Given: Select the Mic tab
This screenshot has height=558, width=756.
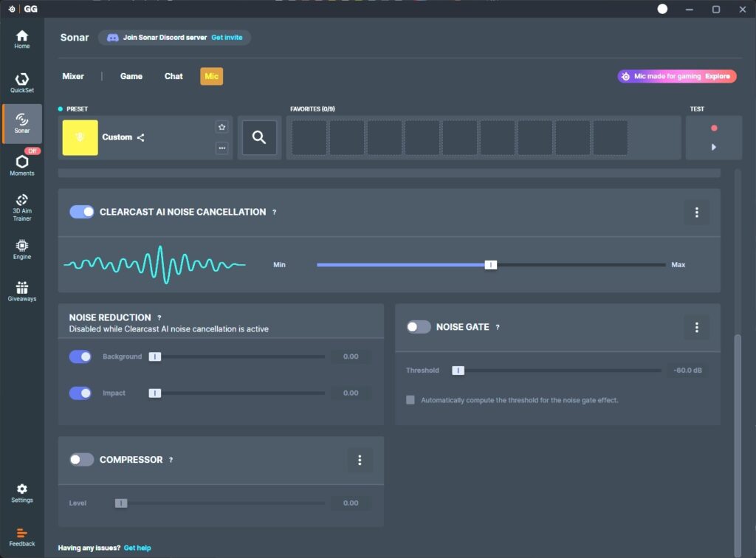Looking at the screenshot, I should pyautogui.click(x=212, y=76).
